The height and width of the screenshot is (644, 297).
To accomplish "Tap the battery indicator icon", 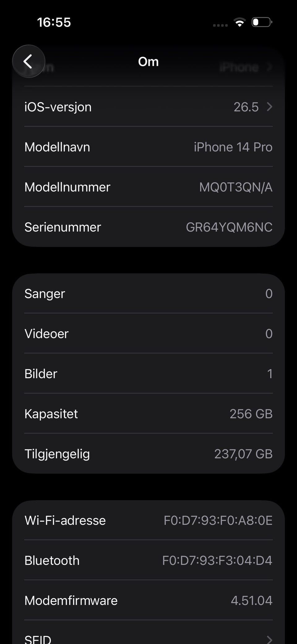I will pyautogui.click(x=262, y=22).
